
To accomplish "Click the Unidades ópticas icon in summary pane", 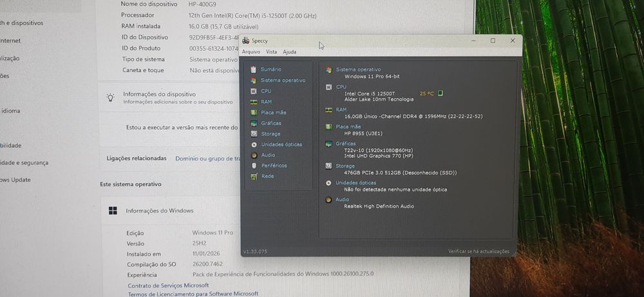I will click(328, 183).
